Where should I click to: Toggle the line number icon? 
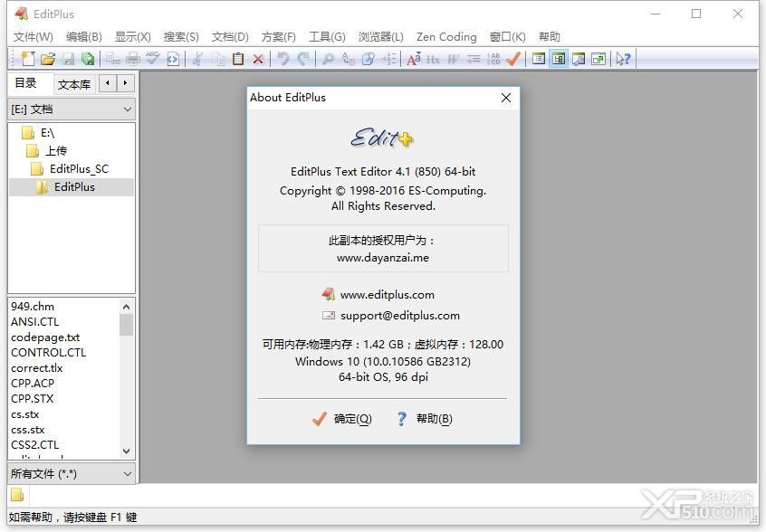[x=493, y=59]
